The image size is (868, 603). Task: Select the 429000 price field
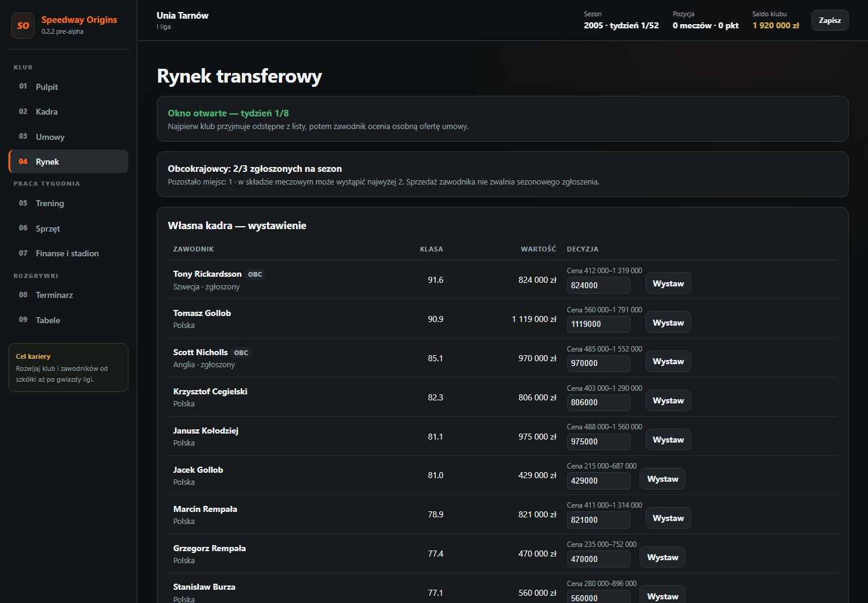click(x=599, y=481)
